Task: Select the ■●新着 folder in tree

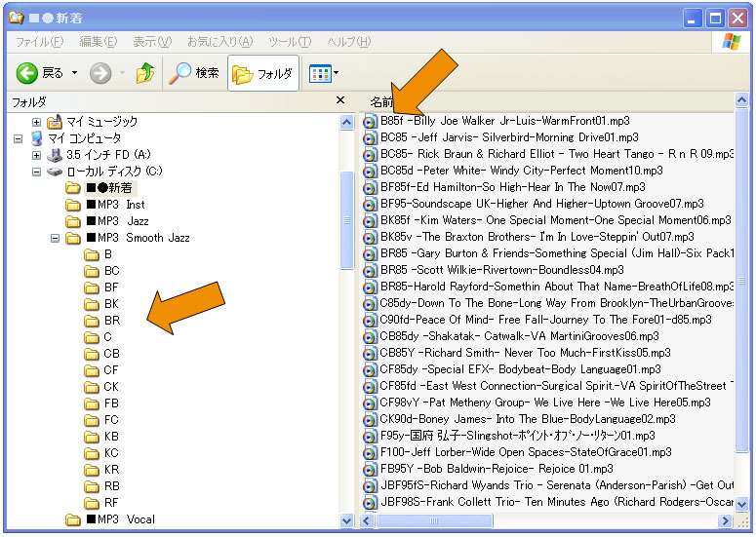Action: click(x=109, y=188)
